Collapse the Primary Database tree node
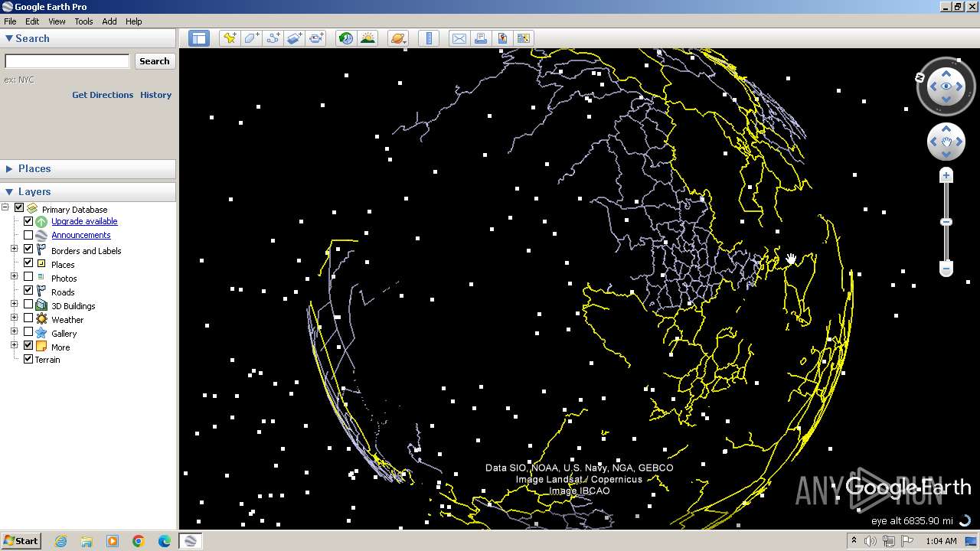The image size is (980, 551). point(5,207)
